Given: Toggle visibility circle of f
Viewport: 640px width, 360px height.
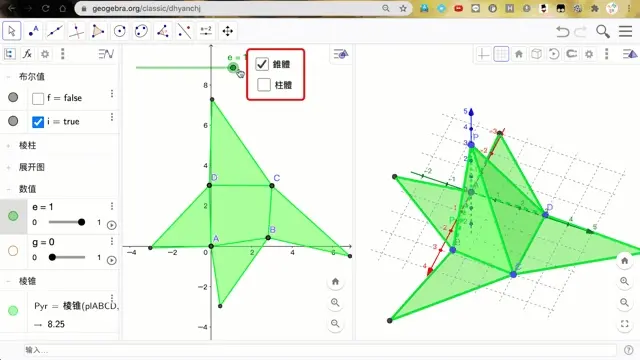Looking at the screenshot, I should point(13,98).
